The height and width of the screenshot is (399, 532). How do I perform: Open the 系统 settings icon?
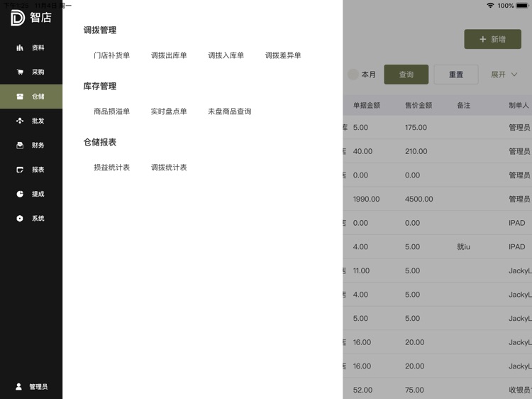pyautogui.click(x=20, y=219)
